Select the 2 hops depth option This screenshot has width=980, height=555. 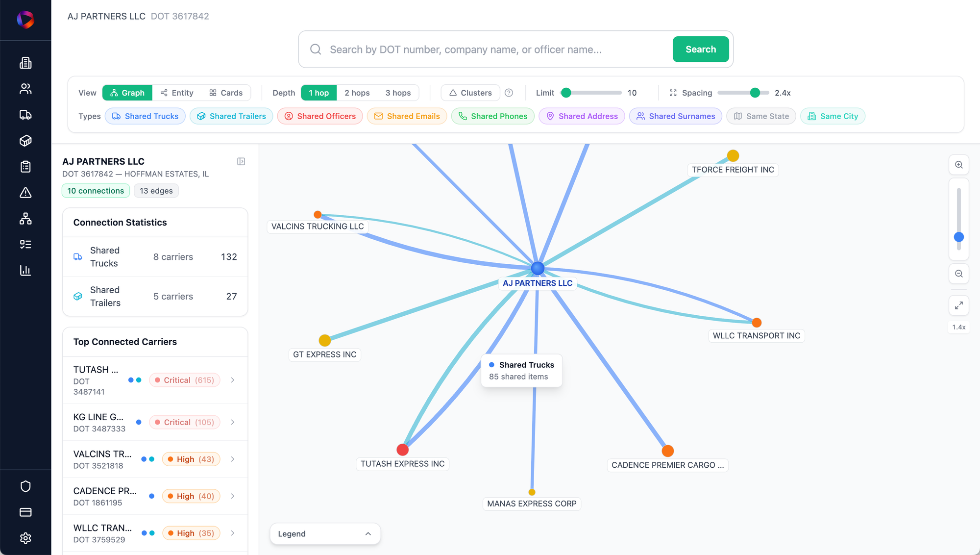click(357, 93)
